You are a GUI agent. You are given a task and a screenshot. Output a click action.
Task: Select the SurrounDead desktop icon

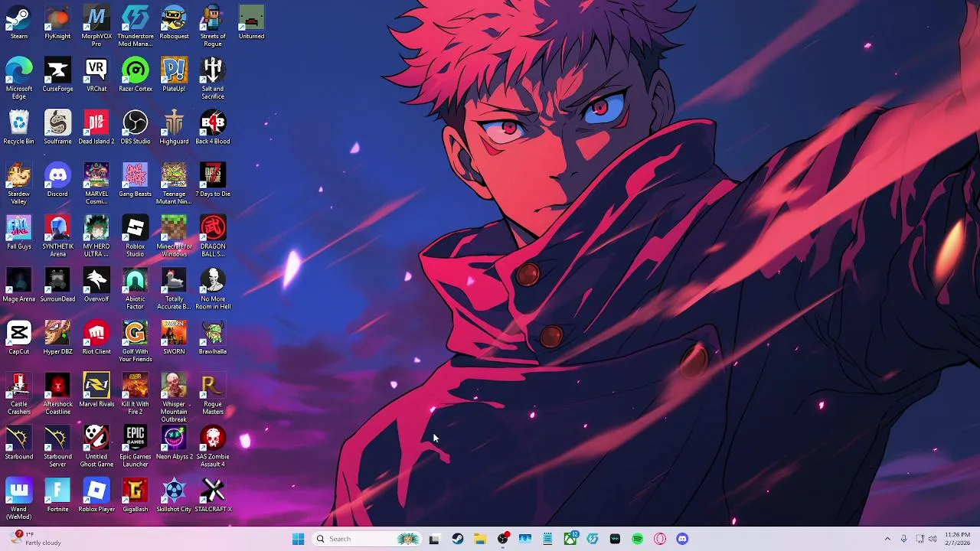point(57,285)
